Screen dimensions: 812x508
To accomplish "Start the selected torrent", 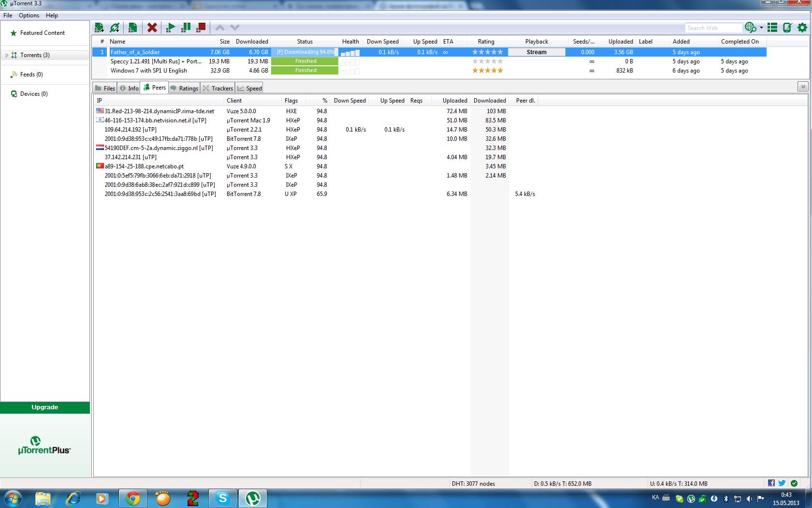I will coord(171,28).
